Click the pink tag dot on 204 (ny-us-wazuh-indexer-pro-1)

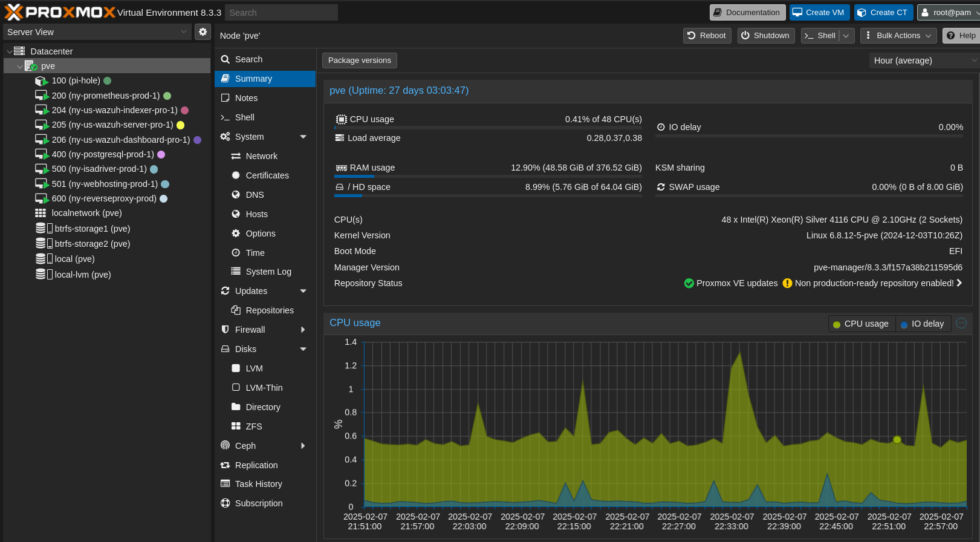point(185,110)
